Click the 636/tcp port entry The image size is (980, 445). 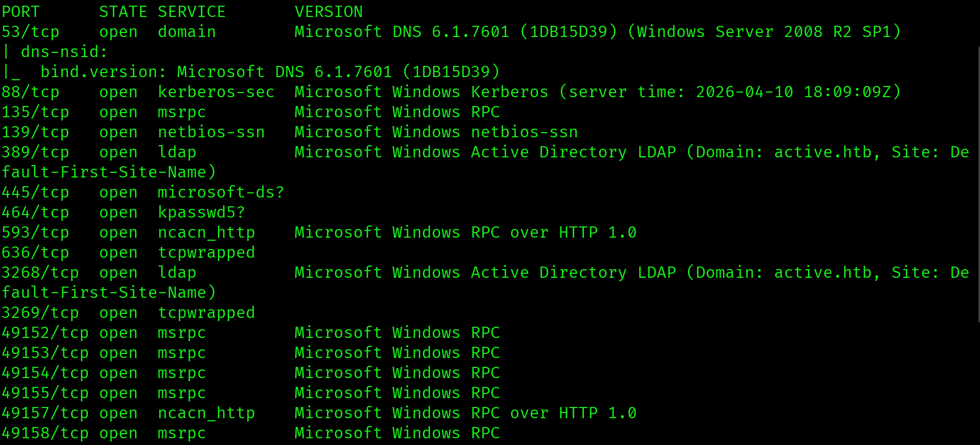point(35,253)
